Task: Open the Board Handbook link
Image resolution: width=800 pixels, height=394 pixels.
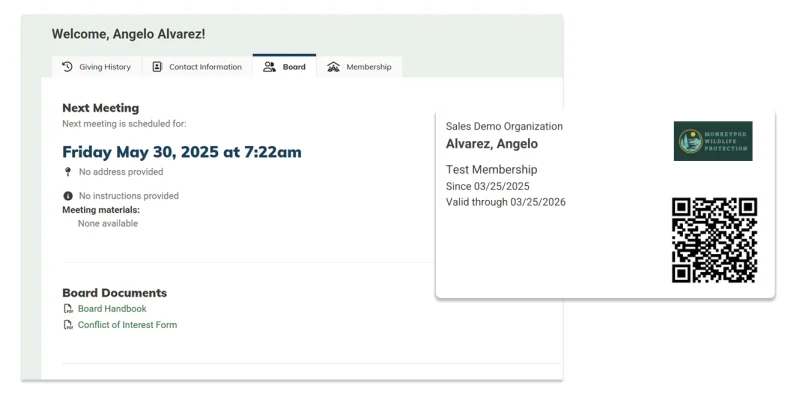Action: point(112,309)
